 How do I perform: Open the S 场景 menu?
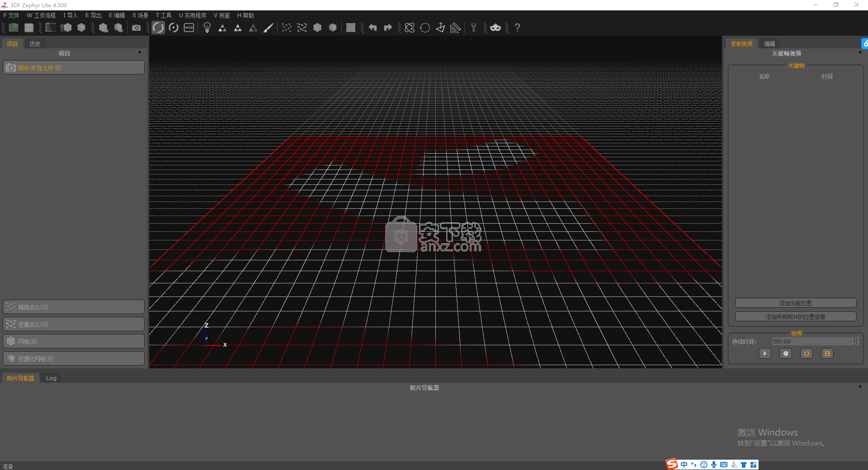141,15
